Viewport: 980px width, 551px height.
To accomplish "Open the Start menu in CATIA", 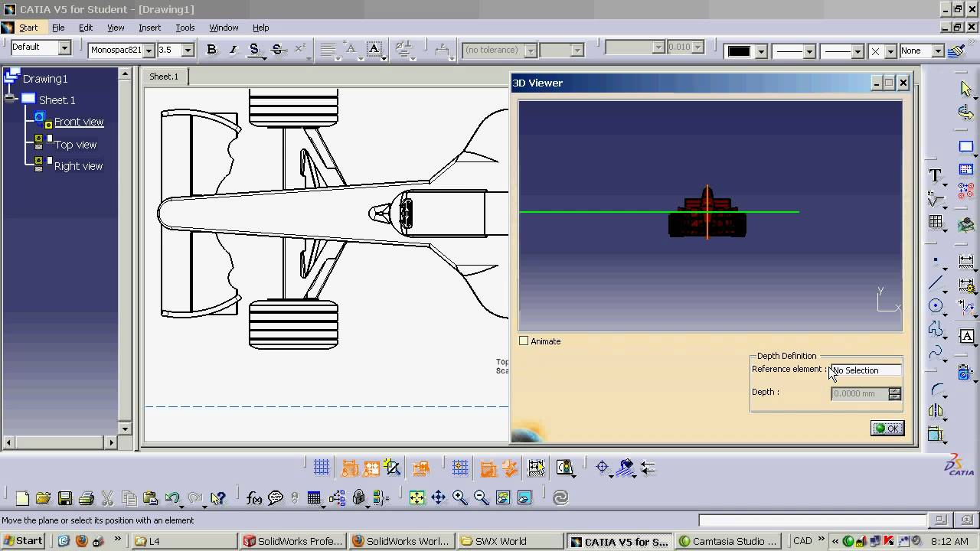I will [28, 28].
